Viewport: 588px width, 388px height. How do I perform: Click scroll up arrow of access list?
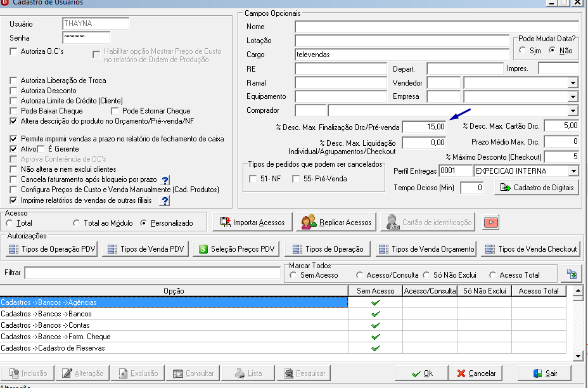coord(577,290)
